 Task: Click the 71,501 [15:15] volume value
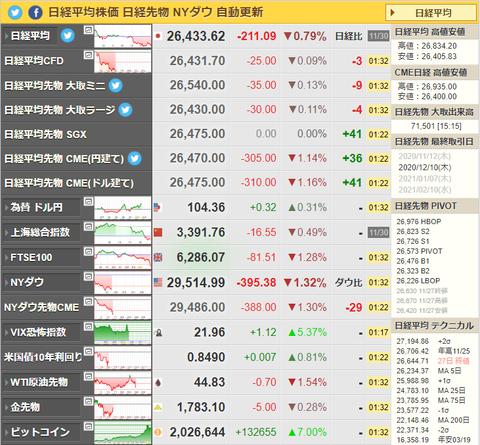tap(436, 126)
